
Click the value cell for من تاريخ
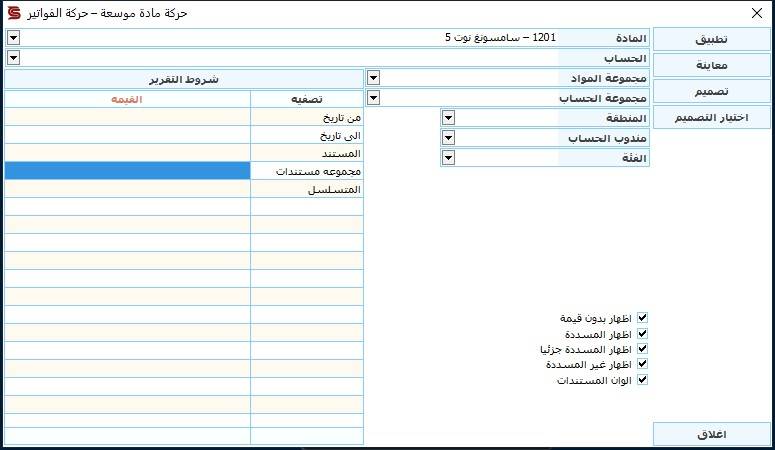(128, 117)
